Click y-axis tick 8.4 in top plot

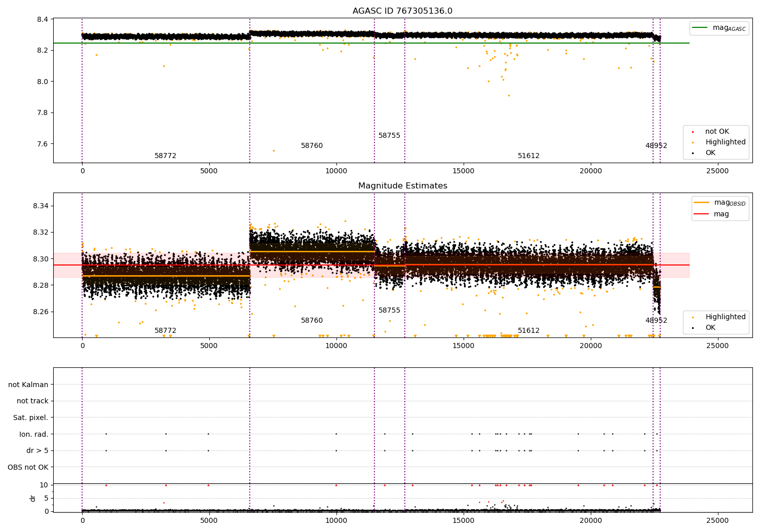[43, 20]
